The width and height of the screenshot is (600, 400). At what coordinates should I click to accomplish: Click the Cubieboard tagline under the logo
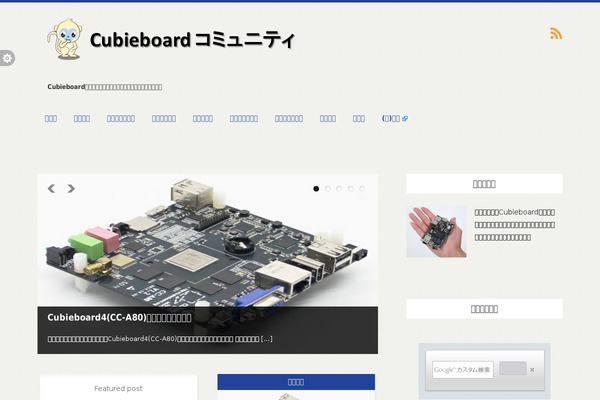tap(105, 87)
